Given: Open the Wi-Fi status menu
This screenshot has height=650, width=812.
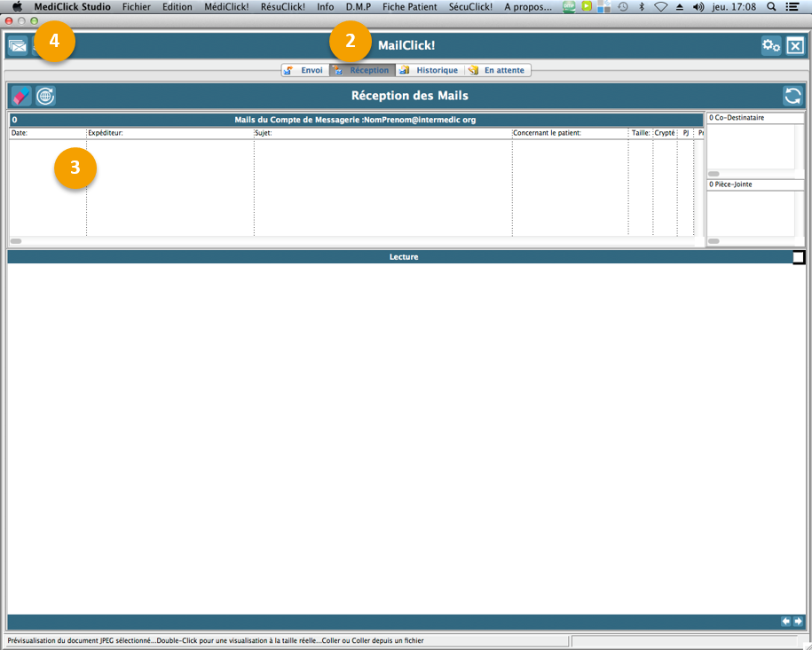Looking at the screenshot, I should click(x=660, y=6).
